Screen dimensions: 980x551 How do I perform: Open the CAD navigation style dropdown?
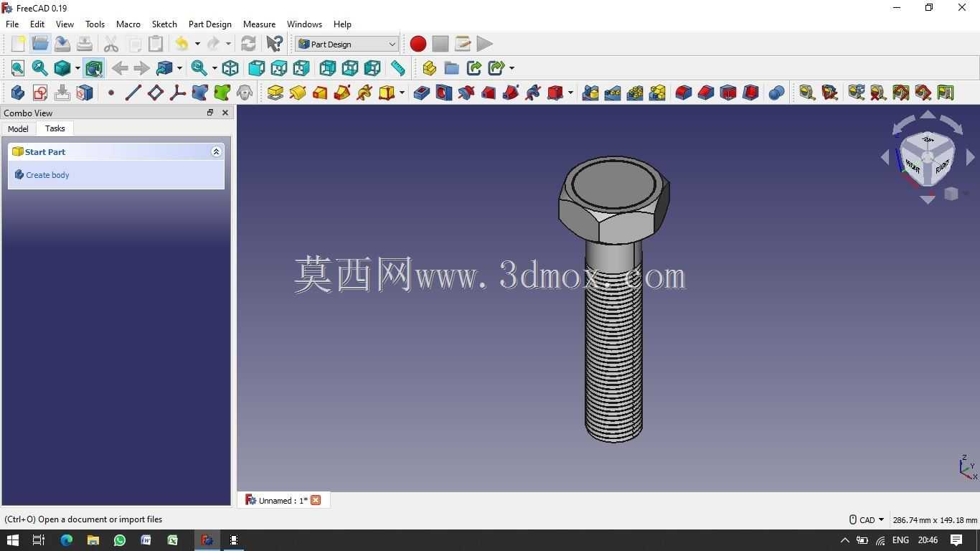click(x=867, y=519)
